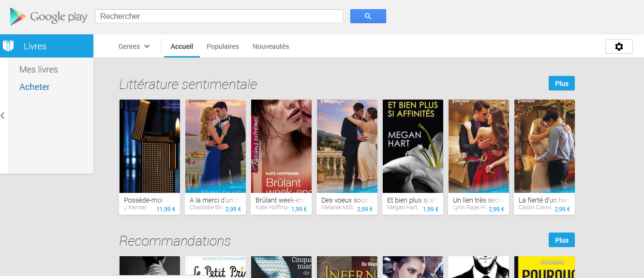This screenshot has height=278, width=644.
Task: Click the Rechercher search field
Action: [219, 16]
